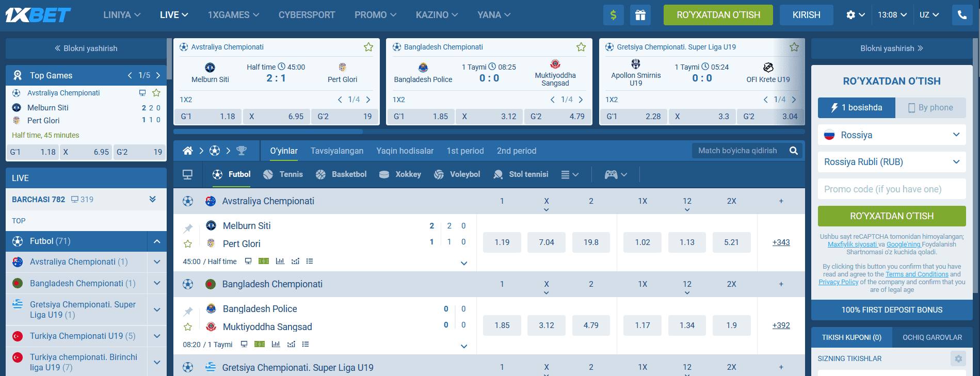Screen dimensions: 980x376
Task: Go to the home icon in breadcrumb
Action: [188, 151]
